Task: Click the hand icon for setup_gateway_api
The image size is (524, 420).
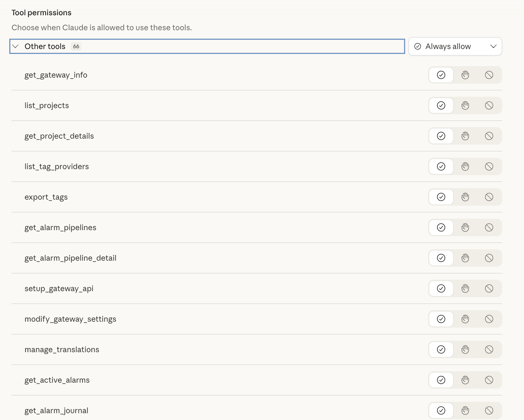Action: [x=465, y=288]
